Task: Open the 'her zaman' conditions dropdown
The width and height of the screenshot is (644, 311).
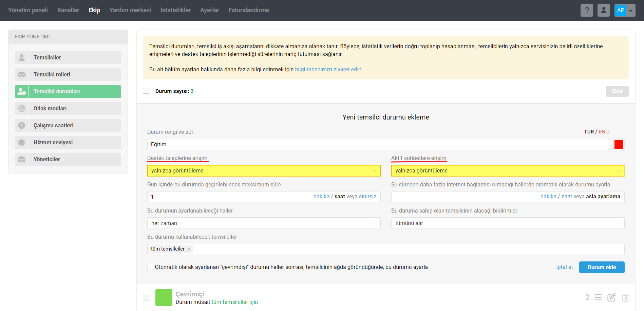Action: click(264, 223)
